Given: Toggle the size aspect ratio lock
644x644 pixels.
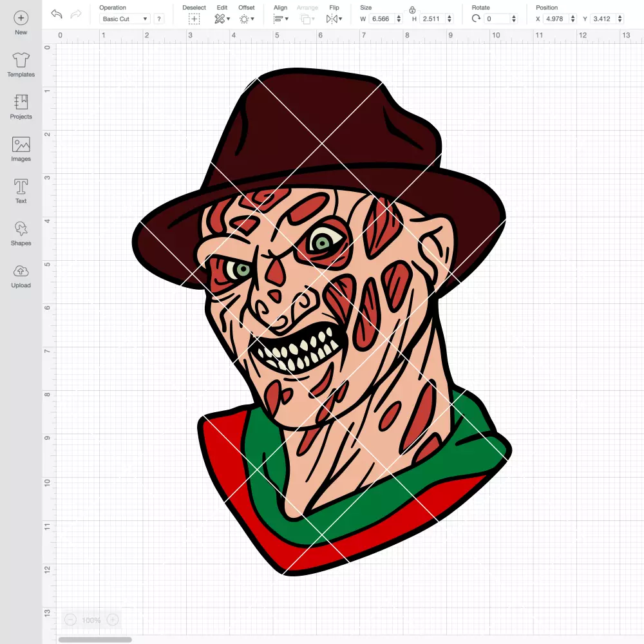Looking at the screenshot, I should 412,10.
